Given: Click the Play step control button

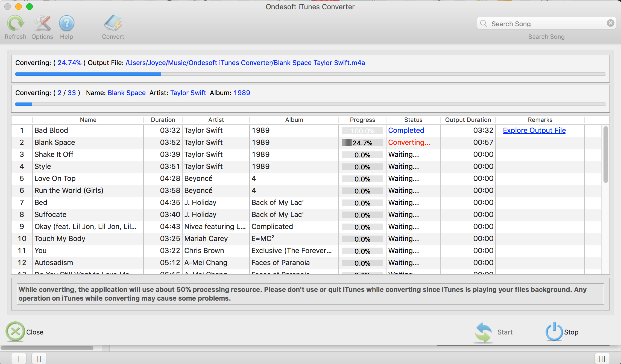Looking at the screenshot, I should click(19, 357).
